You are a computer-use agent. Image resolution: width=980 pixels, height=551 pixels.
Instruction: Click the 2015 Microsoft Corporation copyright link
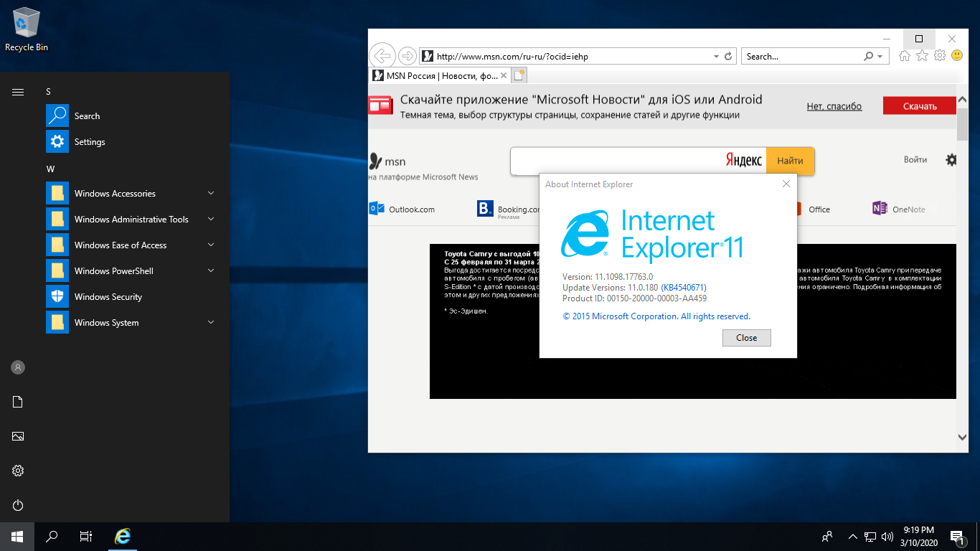tap(656, 316)
